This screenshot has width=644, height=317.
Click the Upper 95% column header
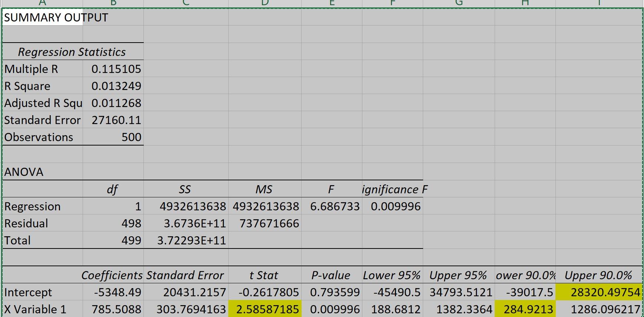(x=459, y=275)
